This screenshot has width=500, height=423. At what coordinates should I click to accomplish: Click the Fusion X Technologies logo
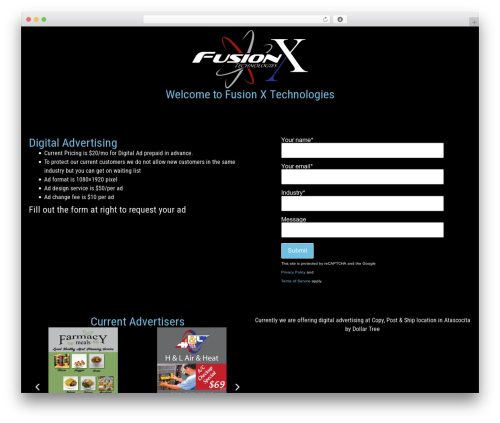[250, 58]
